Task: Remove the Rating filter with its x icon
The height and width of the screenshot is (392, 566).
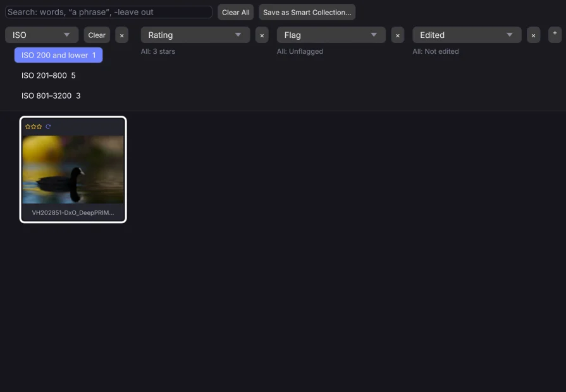Action: pos(262,35)
